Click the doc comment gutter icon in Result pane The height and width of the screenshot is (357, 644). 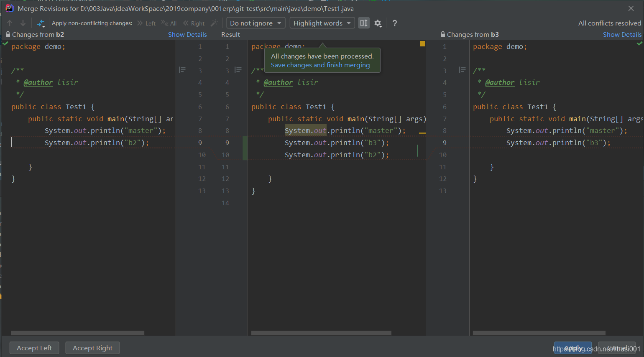coord(238,70)
